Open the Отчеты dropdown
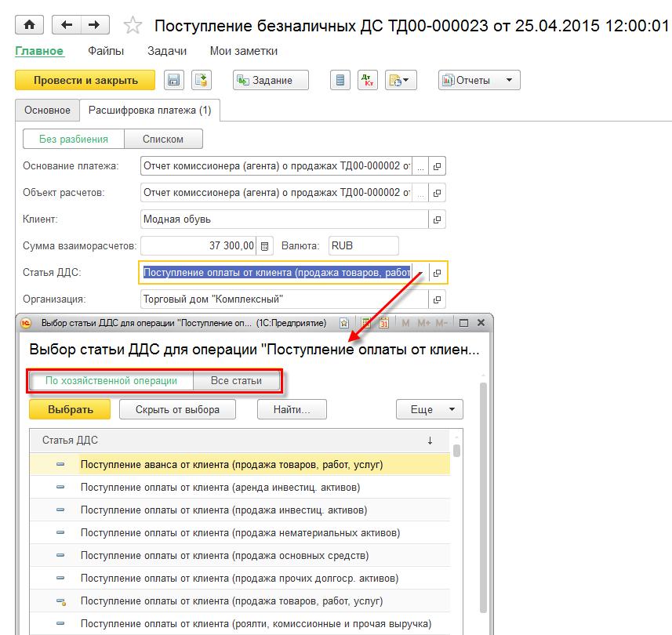This screenshot has width=672, height=635. (x=479, y=80)
